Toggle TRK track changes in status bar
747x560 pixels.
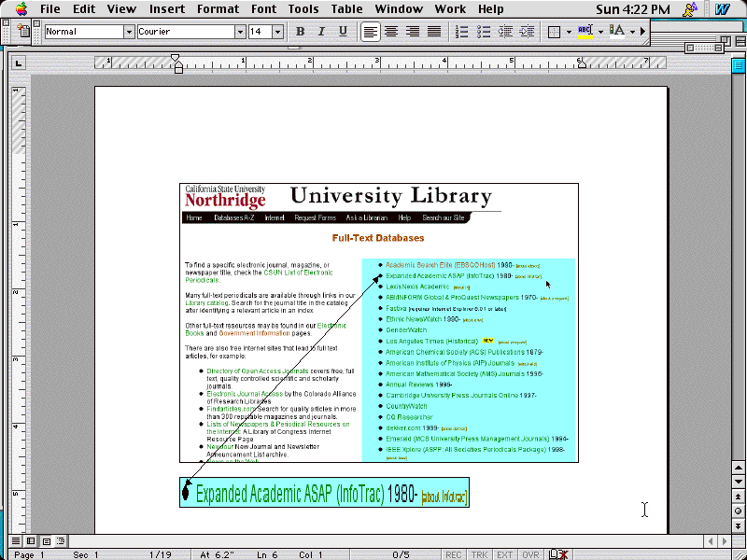[x=479, y=554]
